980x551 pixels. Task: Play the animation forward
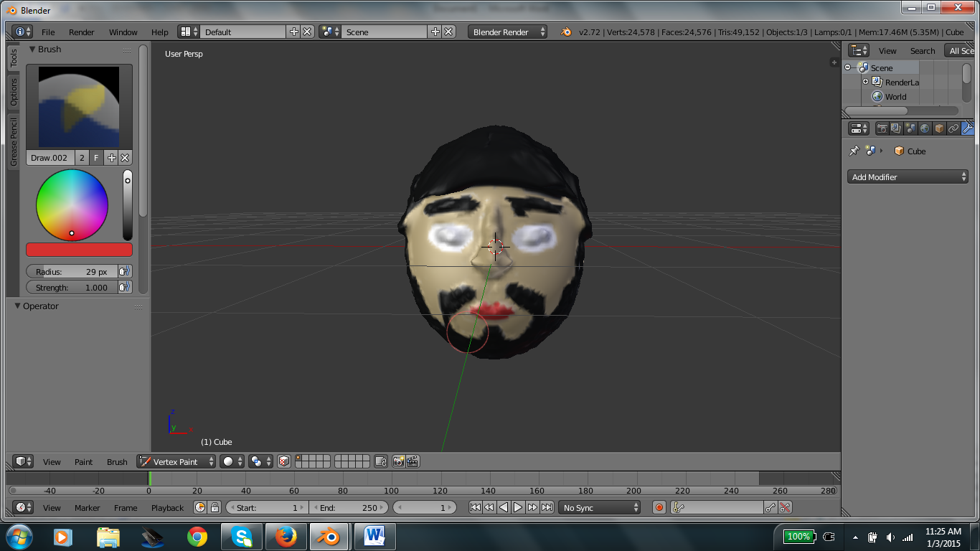518,507
